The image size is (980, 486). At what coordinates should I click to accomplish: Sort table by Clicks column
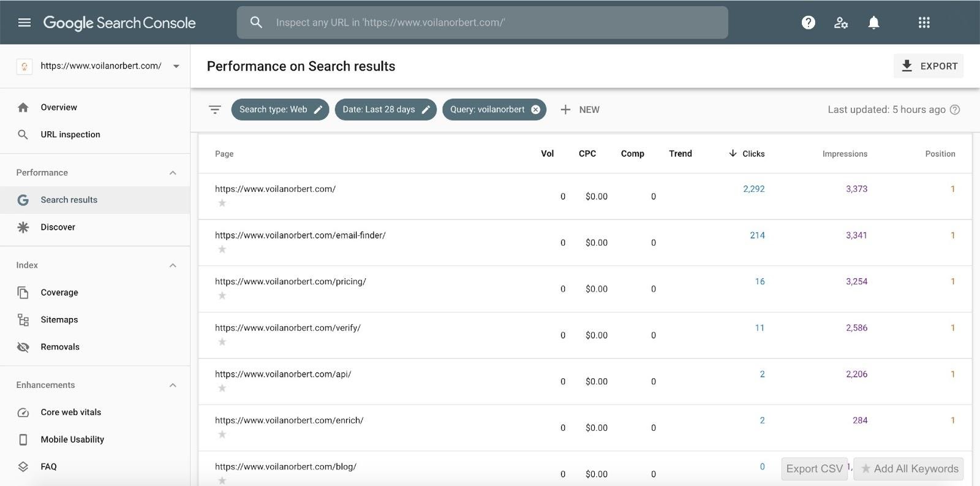point(747,154)
